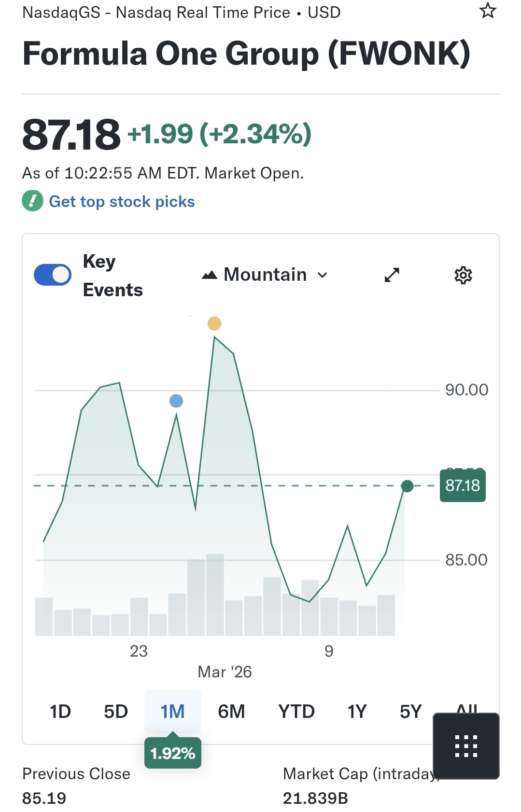
Task: Open the floating grid menu button
Action: 466,746
